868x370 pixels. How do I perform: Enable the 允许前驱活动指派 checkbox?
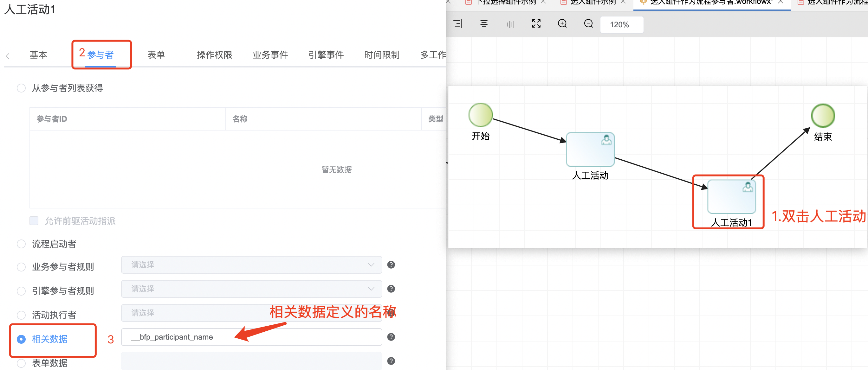click(x=34, y=221)
